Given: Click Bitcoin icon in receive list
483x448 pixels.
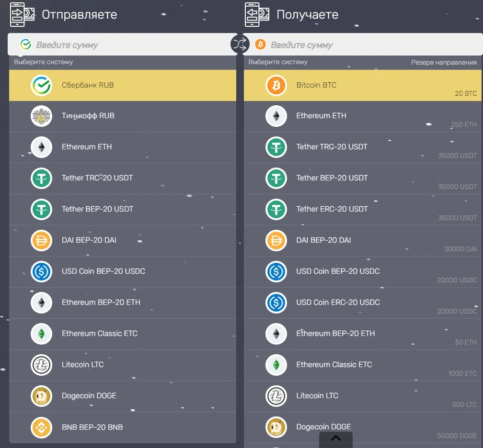Looking at the screenshot, I should click(276, 85).
